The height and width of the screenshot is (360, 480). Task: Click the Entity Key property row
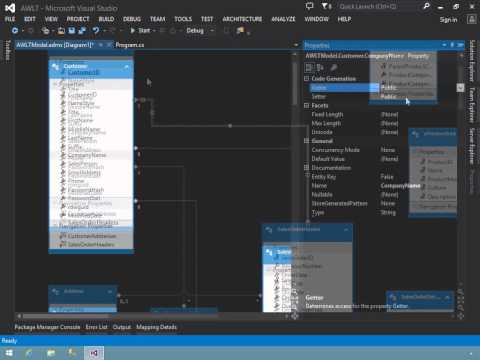pos(383,177)
